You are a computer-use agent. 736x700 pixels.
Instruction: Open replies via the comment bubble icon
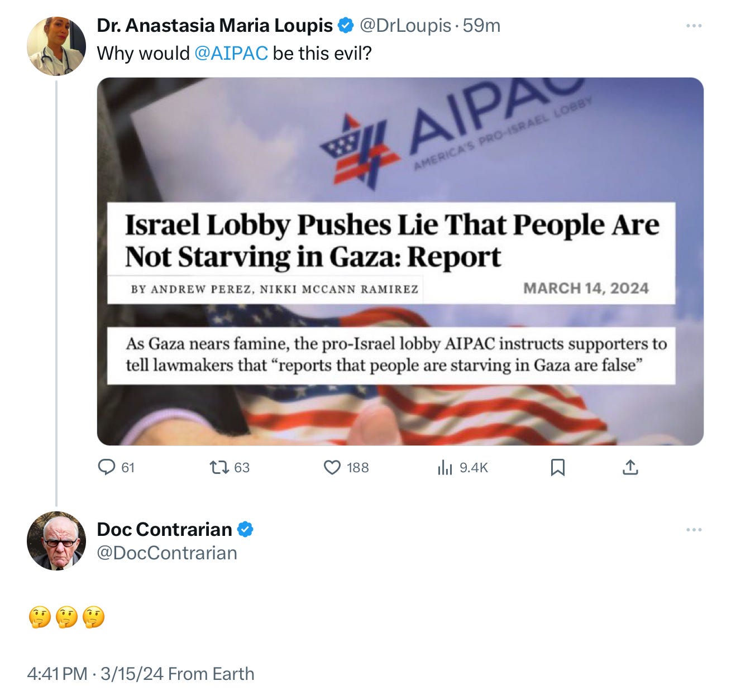point(106,467)
